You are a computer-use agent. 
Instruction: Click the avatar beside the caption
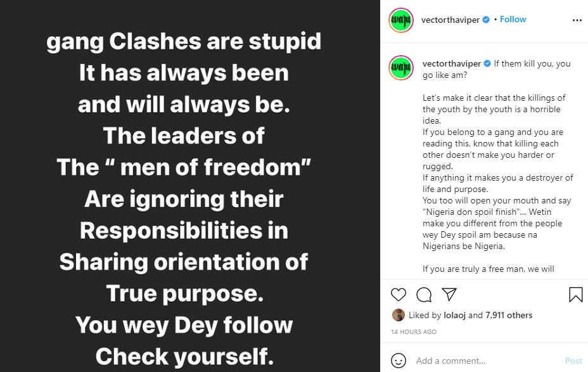point(401,67)
